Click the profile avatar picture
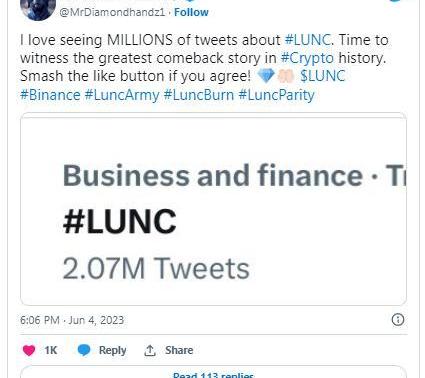Screen dimensions: 425x378 (x=38, y=9)
